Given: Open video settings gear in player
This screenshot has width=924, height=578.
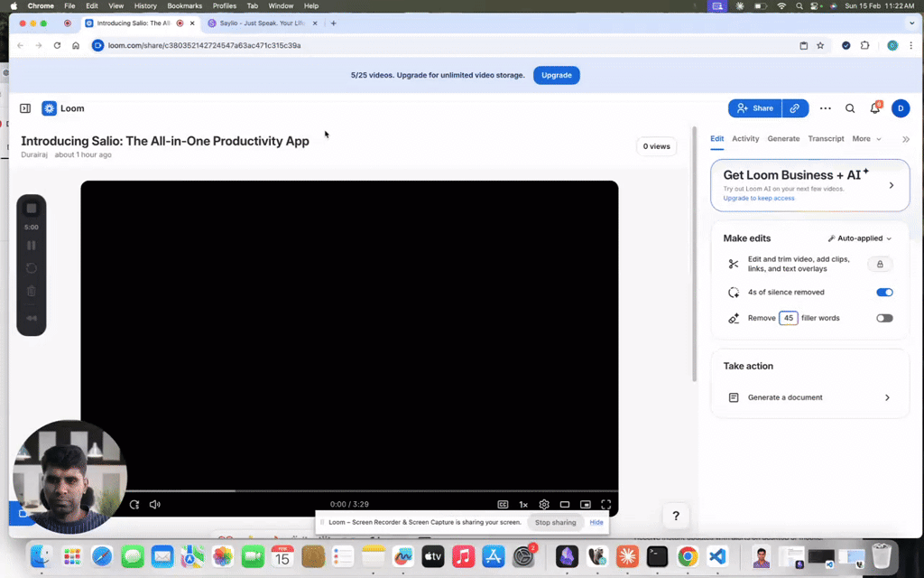Looking at the screenshot, I should coord(544,504).
